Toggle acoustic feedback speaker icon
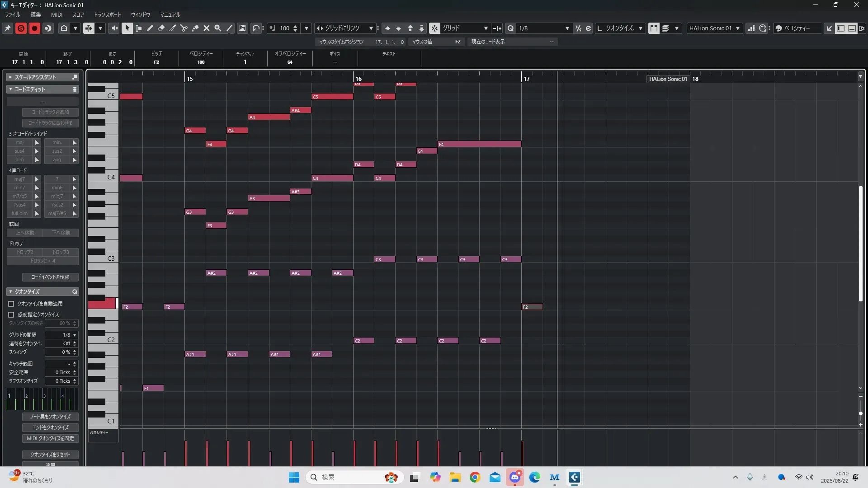Viewport: 868px width, 488px height. [113, 28]
